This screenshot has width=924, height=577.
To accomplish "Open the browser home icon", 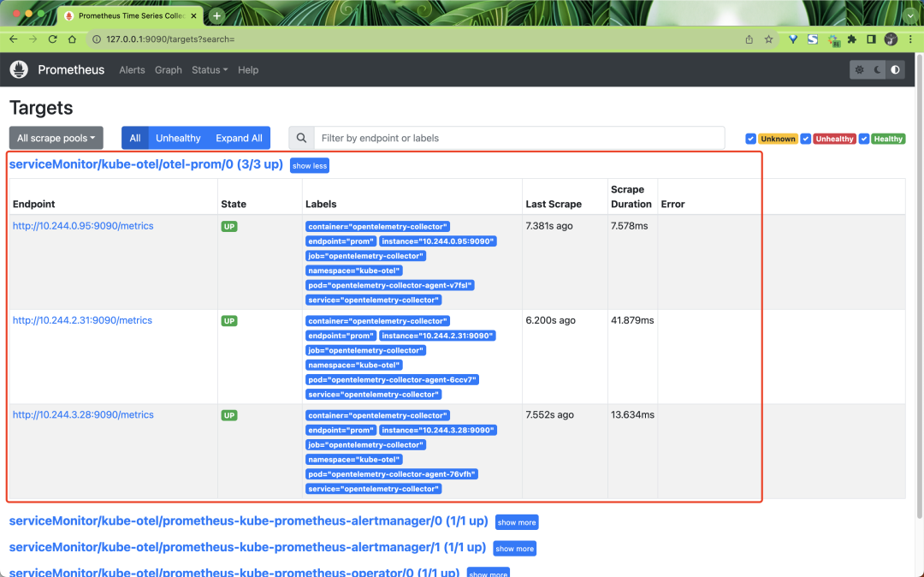I will (72, 39).
